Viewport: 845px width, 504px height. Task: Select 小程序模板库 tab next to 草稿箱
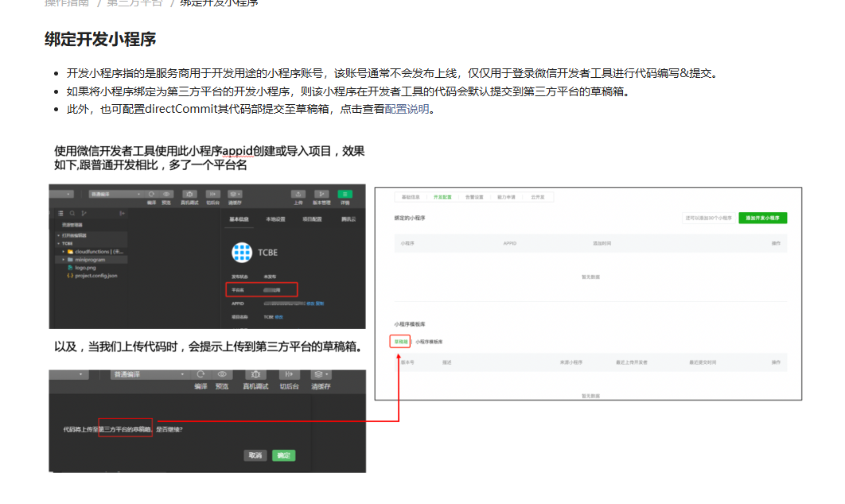click(429, 342)
